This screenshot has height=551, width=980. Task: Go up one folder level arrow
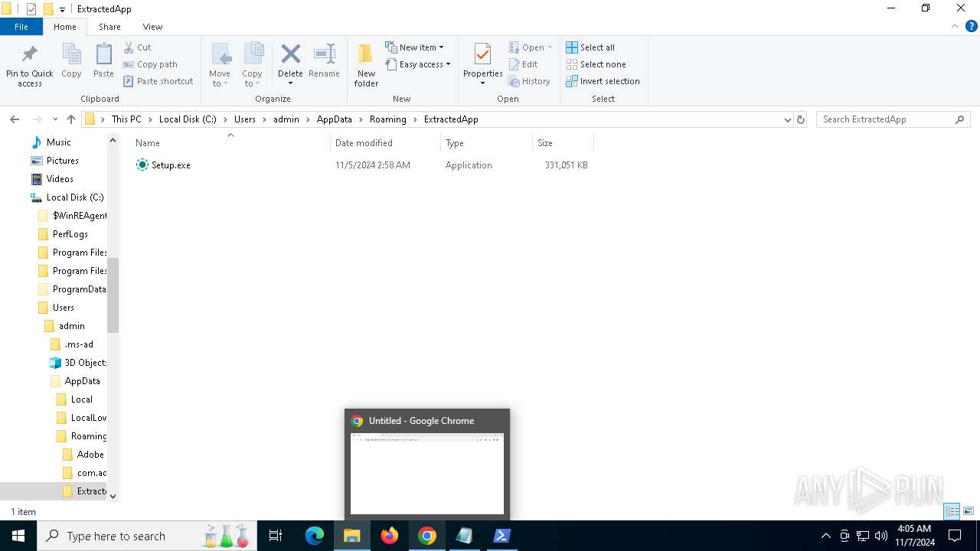pos(71,119)
